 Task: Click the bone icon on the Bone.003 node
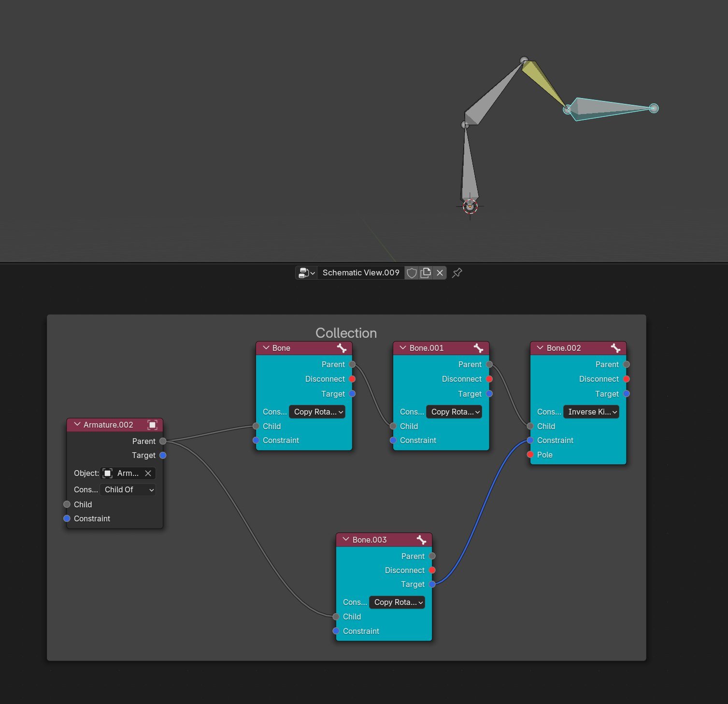tap(422, 539)
